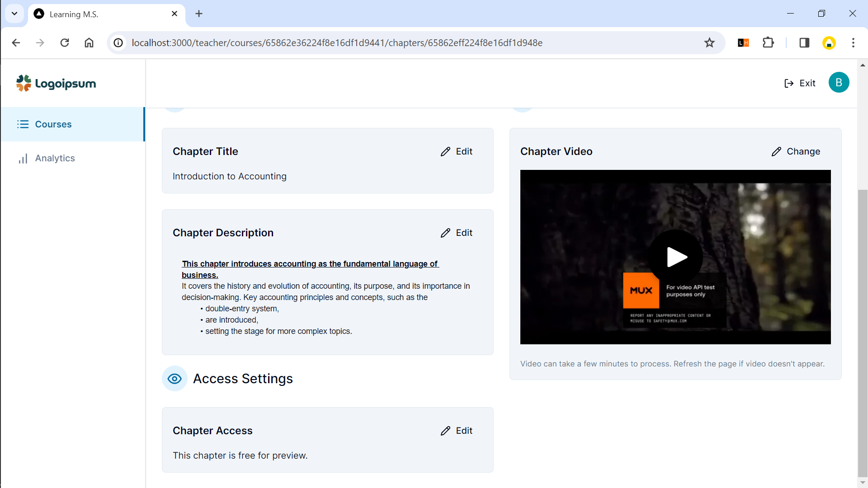Edit the Chapter Title
This screenshot has height=488, width=868.
click(x=457, y=151)
